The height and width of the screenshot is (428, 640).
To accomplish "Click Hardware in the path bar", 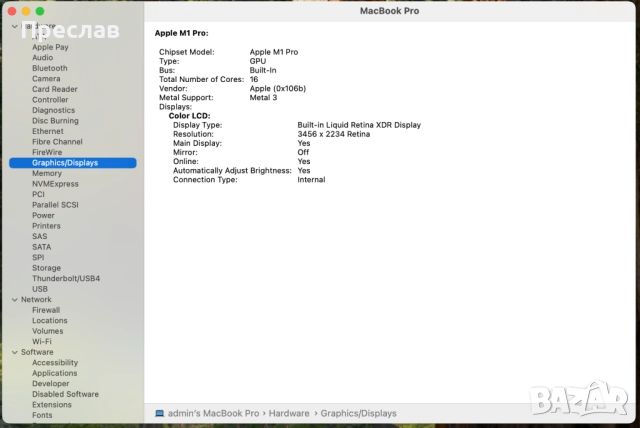I will [289, 413].
